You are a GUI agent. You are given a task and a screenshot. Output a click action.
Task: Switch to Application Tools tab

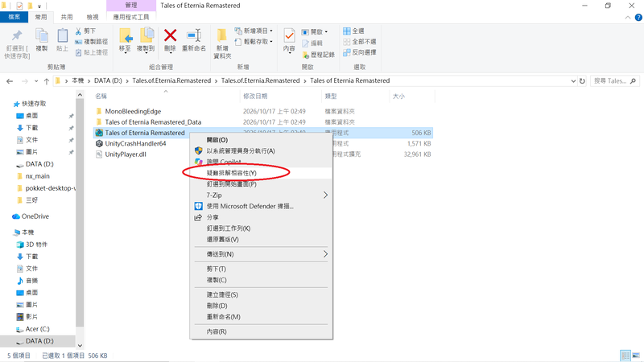tap(131, 17)
